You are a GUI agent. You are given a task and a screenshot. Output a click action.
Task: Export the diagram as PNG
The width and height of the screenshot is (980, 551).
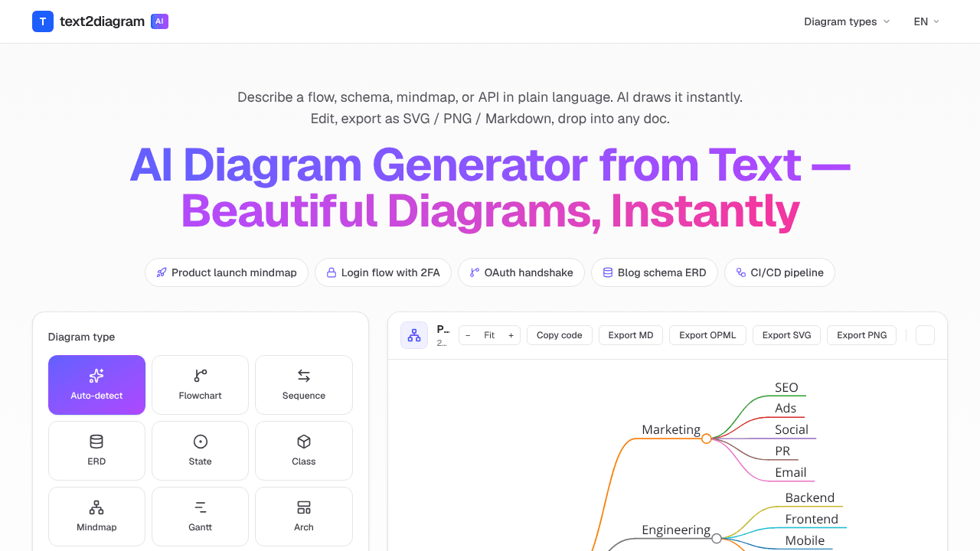point(861,335)
